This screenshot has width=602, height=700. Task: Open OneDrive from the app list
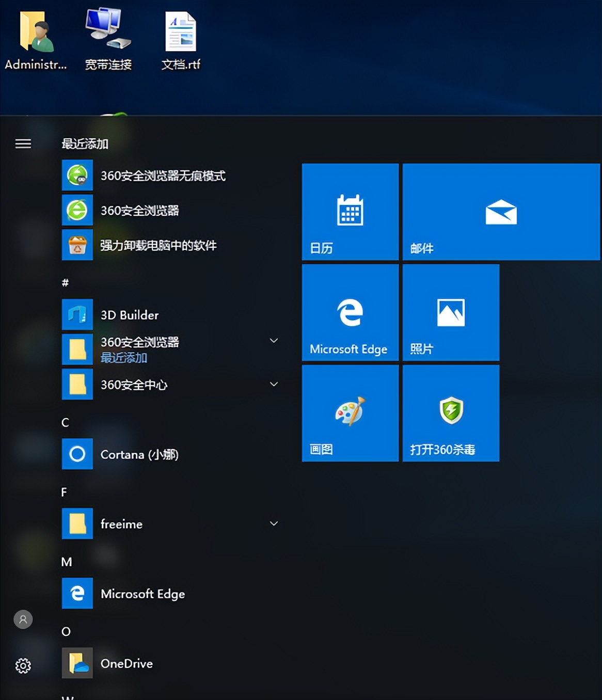(x=127, y=663)
